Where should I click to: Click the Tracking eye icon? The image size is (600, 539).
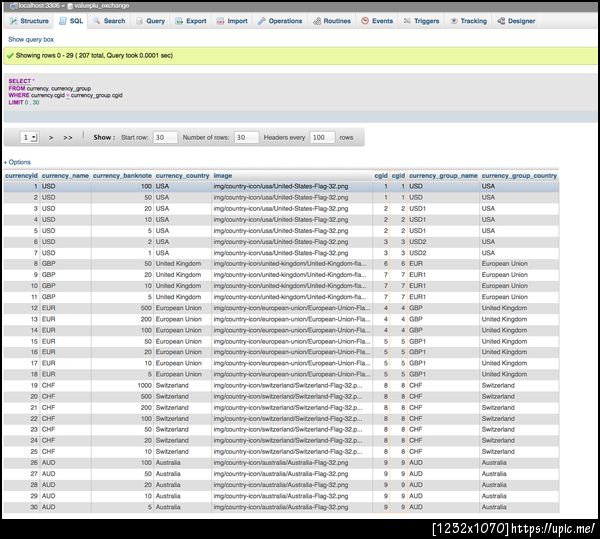(454, 21)
